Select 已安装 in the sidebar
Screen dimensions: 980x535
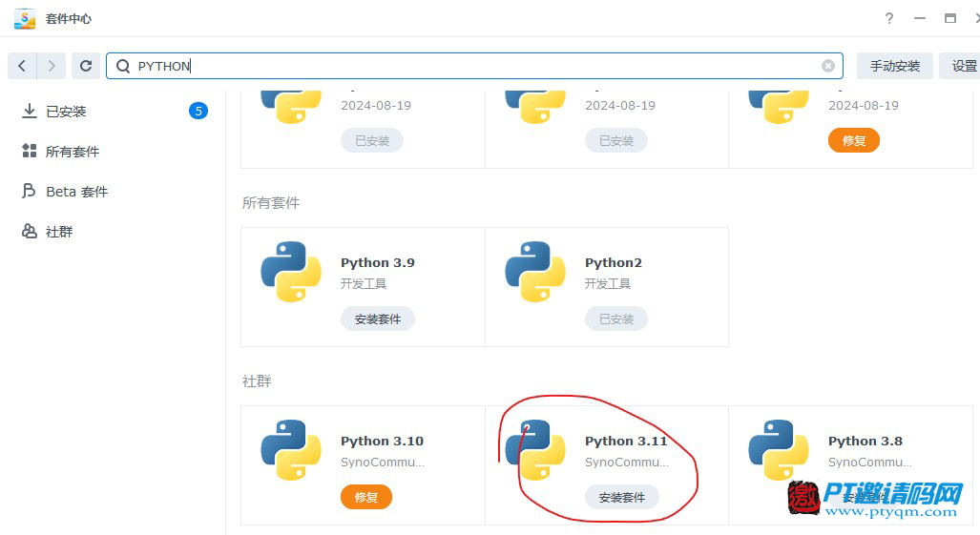[x=113, y=112]
